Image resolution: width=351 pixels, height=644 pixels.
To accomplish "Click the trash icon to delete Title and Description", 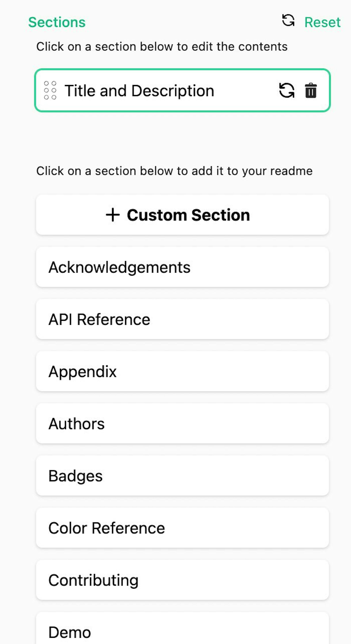I will tap(310, 91).
